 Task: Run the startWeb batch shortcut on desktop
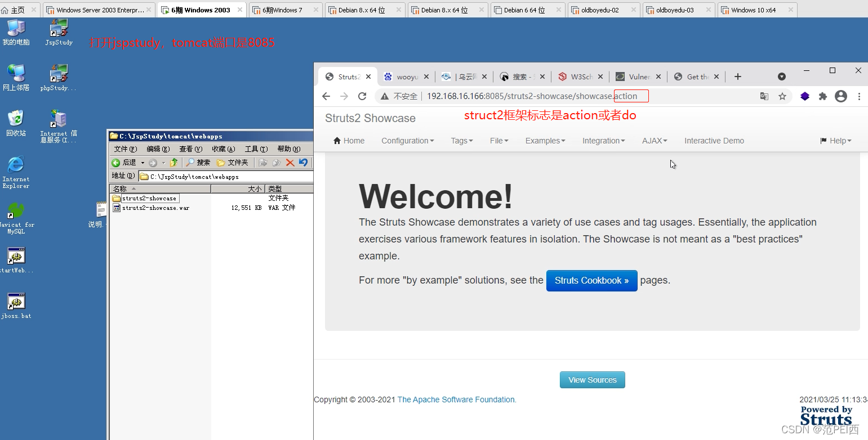(x=16, y=260)
